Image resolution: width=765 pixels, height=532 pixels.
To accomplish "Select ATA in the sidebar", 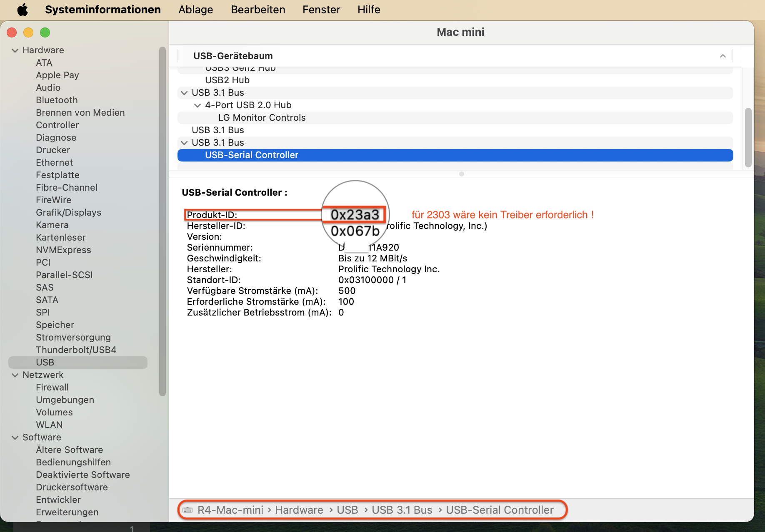I will (44, 62).
